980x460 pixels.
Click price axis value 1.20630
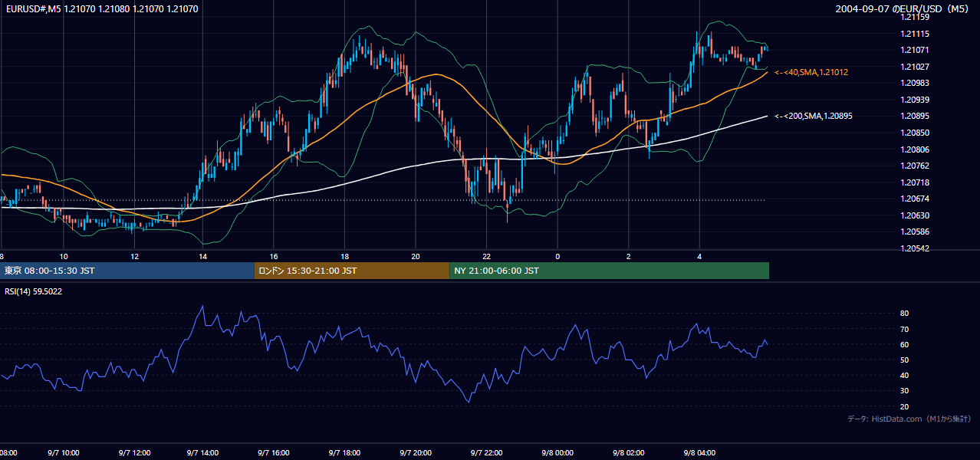coord(916,215)
